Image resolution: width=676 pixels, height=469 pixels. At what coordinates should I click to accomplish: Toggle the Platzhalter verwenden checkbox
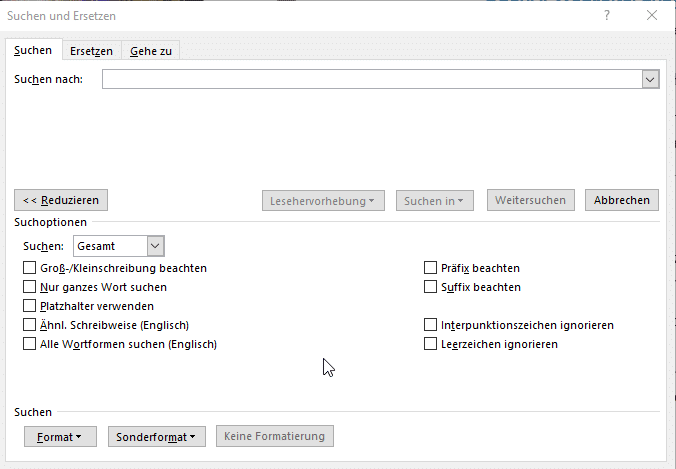(29, 306)
